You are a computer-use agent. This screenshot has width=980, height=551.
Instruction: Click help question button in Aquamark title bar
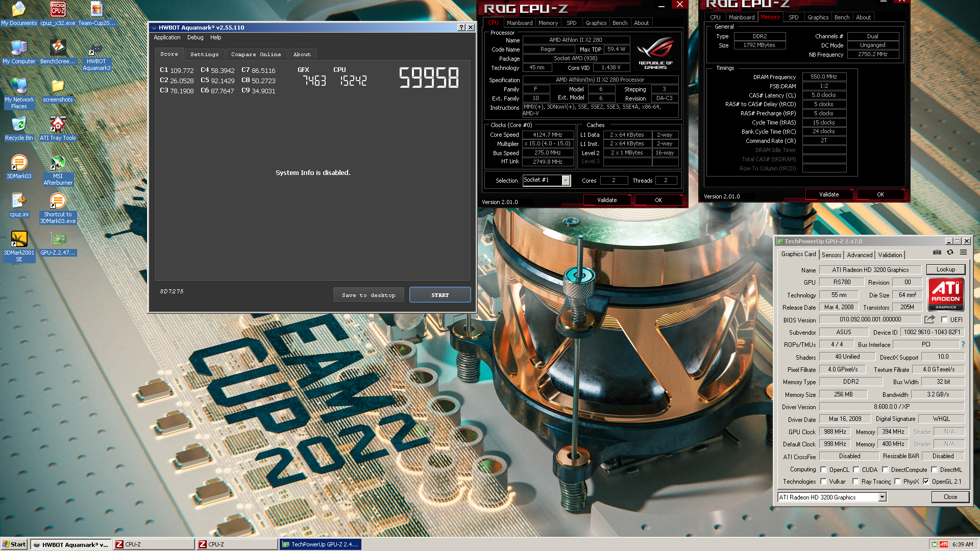tap(461, 28)
